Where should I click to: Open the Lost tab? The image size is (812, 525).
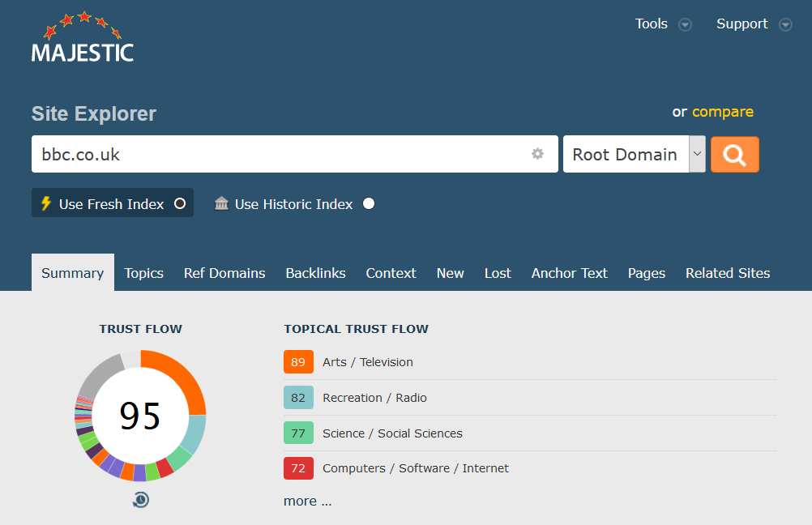tap(498, 273)
